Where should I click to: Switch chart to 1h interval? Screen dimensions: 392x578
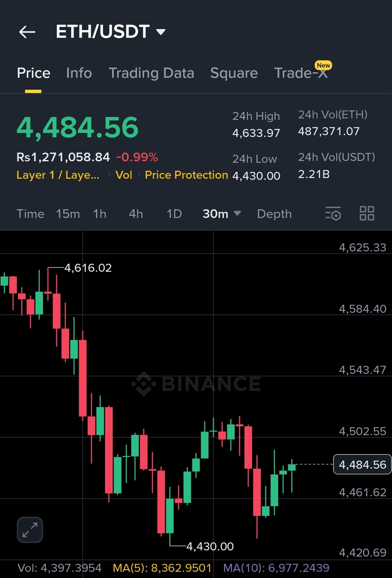99,214
